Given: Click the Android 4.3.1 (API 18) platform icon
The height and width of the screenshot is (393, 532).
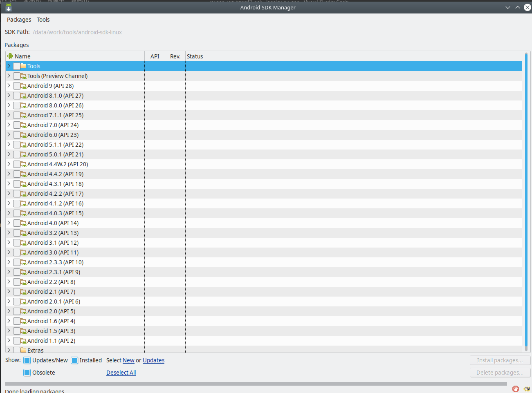Looking at the screenshot, I should tap(23, 184).
